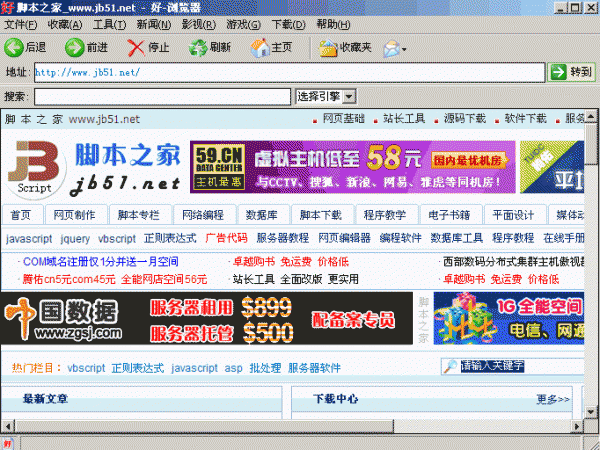Click the horizontal scrollbar right arrow
The image size is (600, 450).
pyautogui.click(x=577, y=426)
